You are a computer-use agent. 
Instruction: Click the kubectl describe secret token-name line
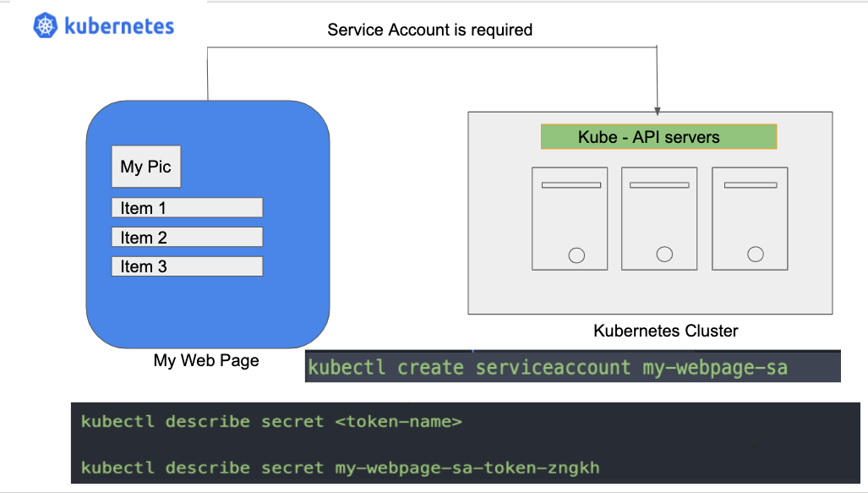272,421
